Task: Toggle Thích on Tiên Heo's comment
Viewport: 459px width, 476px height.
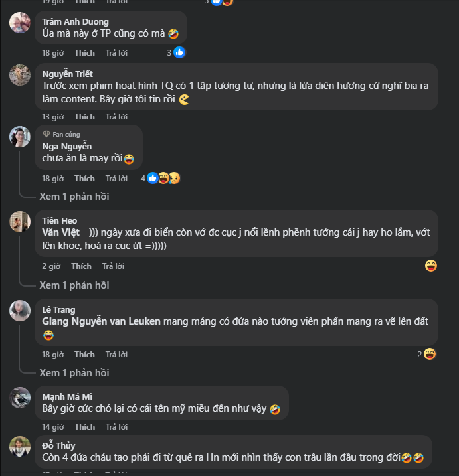Action: (81, 266)
